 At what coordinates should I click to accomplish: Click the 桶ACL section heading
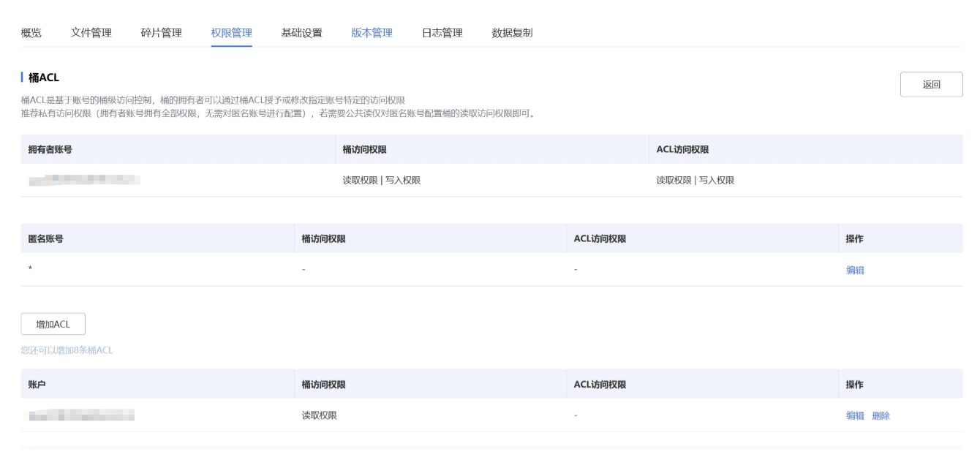click(x=43, y=78)
